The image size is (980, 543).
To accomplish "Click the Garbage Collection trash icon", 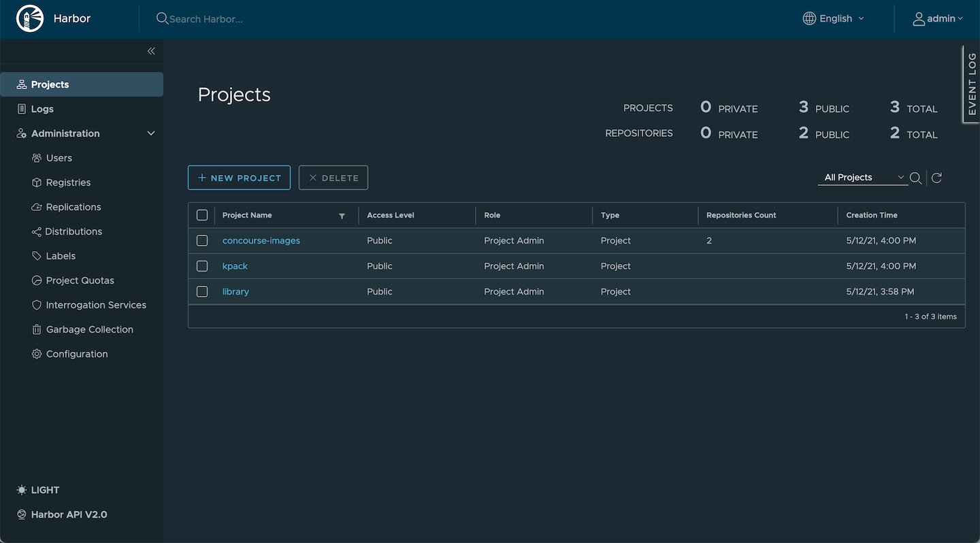I will [37, 329].
